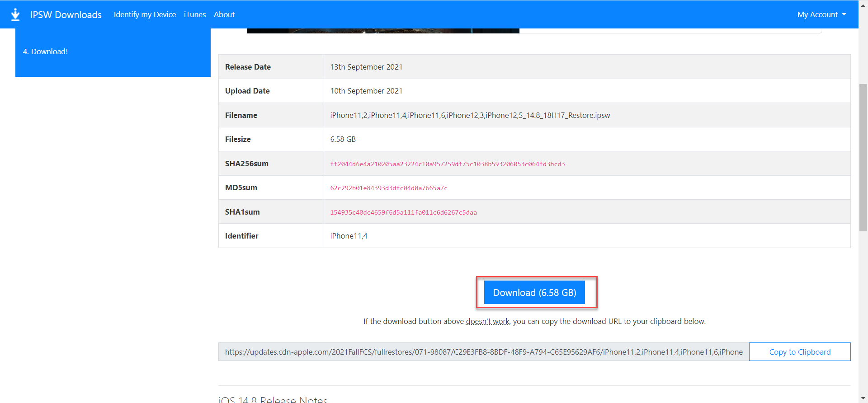
Task: Go to the iTunes page
Action: [195, 14]
